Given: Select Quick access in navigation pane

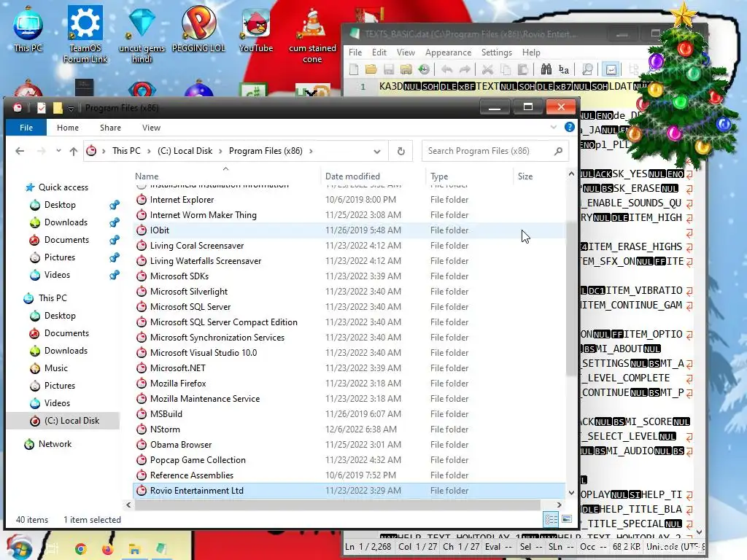Looking at the screenshot, I should 63,187.
